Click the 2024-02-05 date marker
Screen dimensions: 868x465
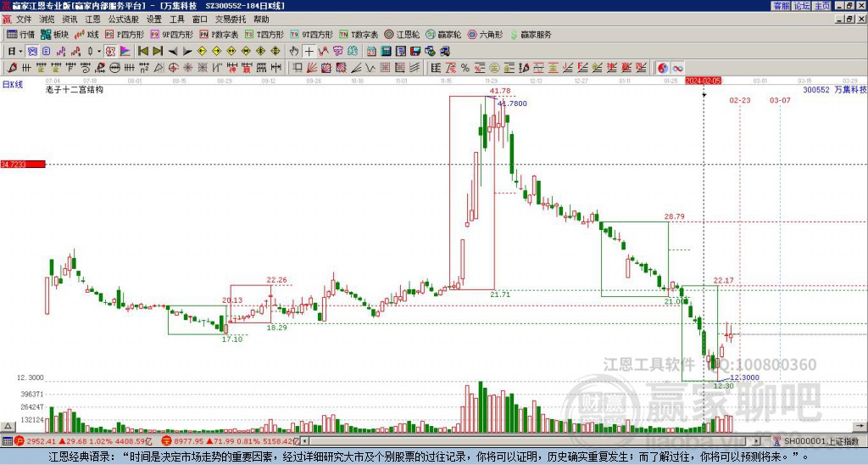(x=704, y=81)
